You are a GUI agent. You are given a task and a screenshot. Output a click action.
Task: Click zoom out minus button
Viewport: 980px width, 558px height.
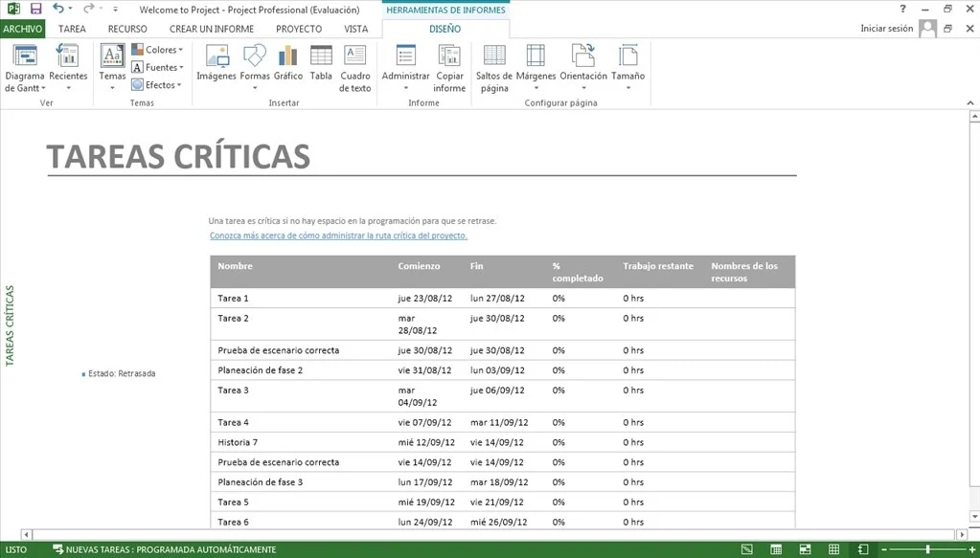(884, 549)
